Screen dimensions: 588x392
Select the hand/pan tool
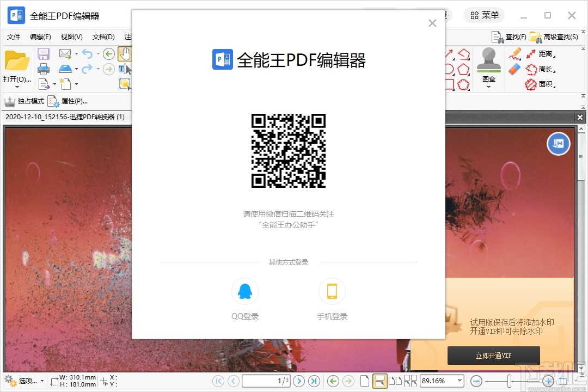pos(125,53)
